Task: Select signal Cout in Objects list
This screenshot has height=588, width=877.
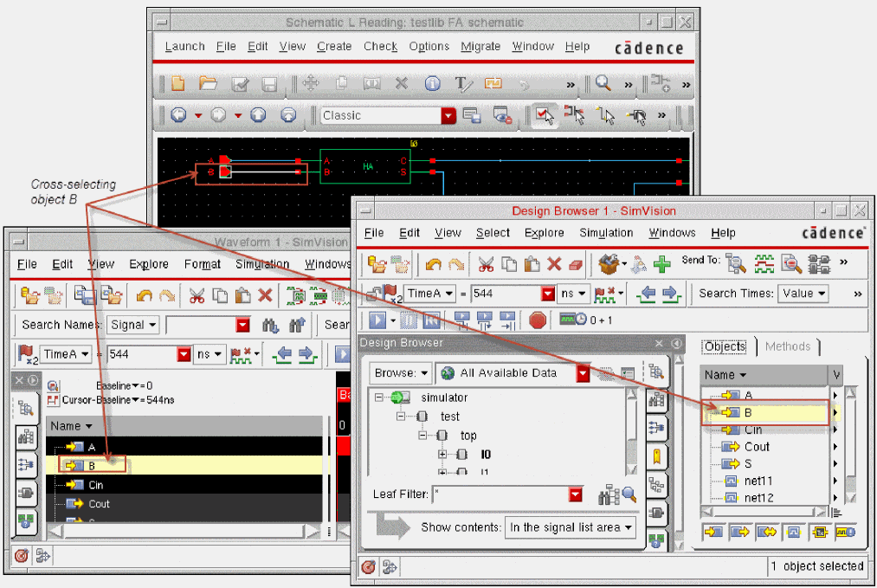Action: pyautogui.click(x=757, y=447)
